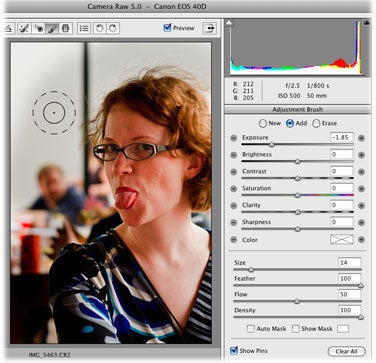Click the minus button beside Contrast
Screen dimensions: 376x363
point(234,172)
